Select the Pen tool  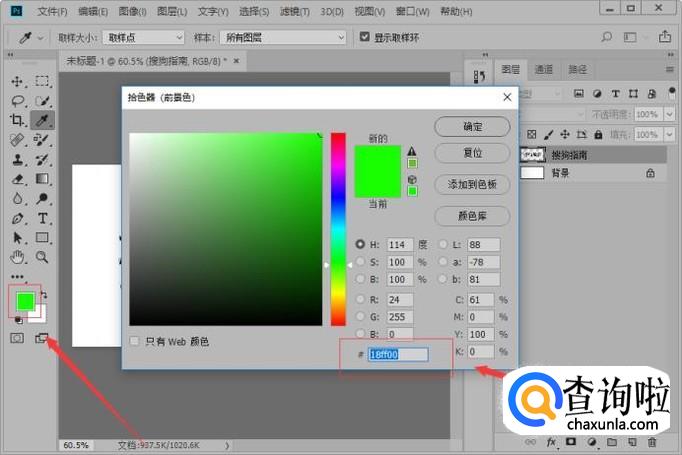click(17, 218)
